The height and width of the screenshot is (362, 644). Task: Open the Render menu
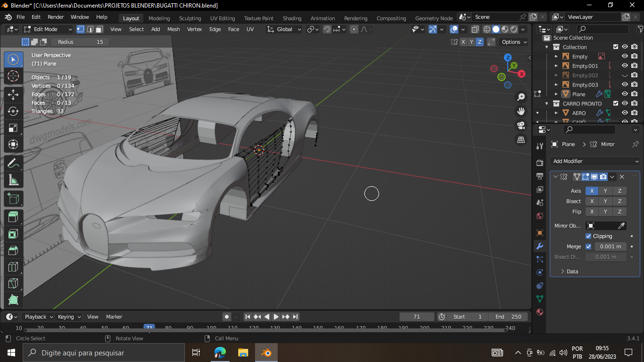(56, 17)
